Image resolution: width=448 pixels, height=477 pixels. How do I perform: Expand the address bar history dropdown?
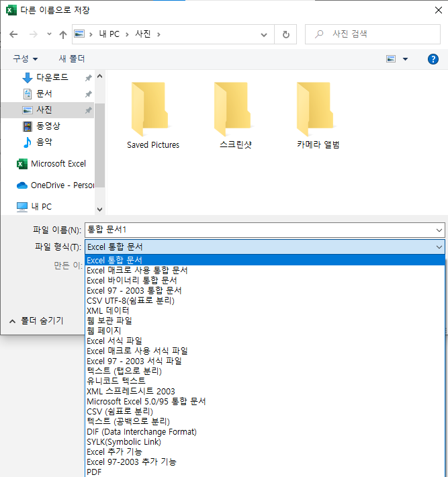[264, 35]
